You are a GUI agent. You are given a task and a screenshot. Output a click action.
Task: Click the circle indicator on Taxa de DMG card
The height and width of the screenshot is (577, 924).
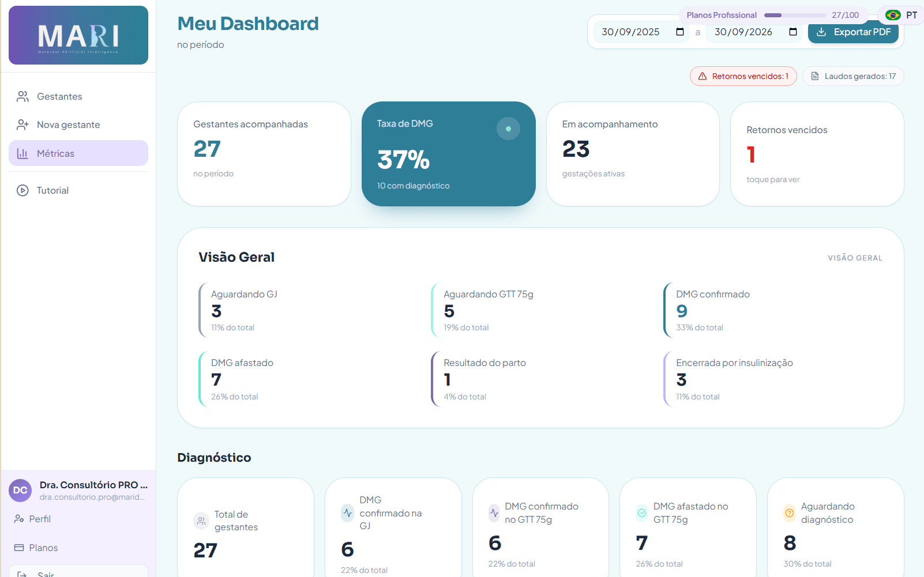pos(508,129)
